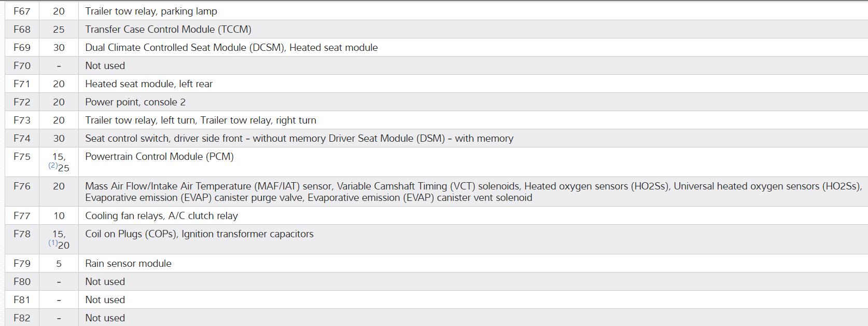Click 'Rain sensor module' entry
This screenshot has height=326, width=868.
pyautogui.click(x=128, y=264)
